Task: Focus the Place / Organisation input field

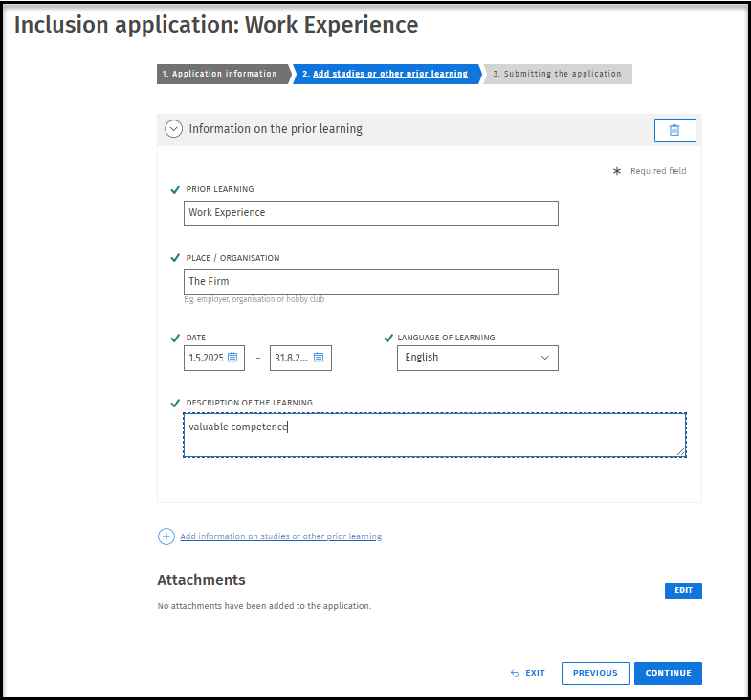Action: pyautogui.click(x=370, y=282)
